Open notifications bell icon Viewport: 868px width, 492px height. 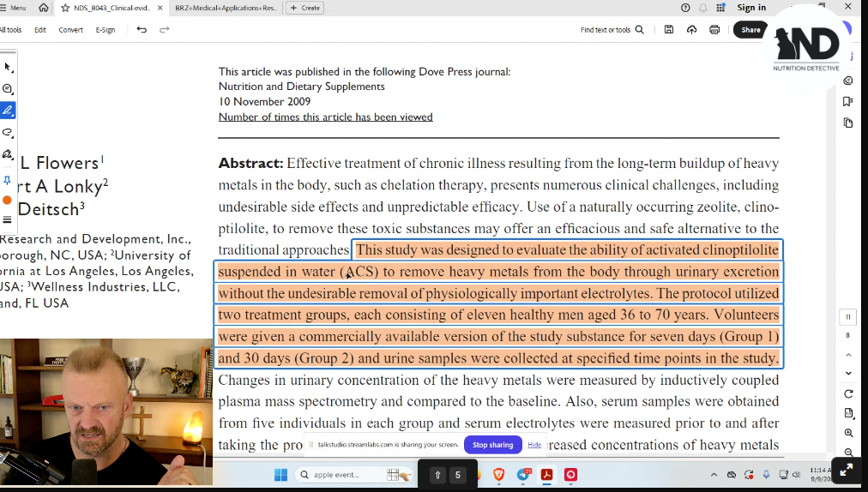pyautogui.click(x=703, y=8)
